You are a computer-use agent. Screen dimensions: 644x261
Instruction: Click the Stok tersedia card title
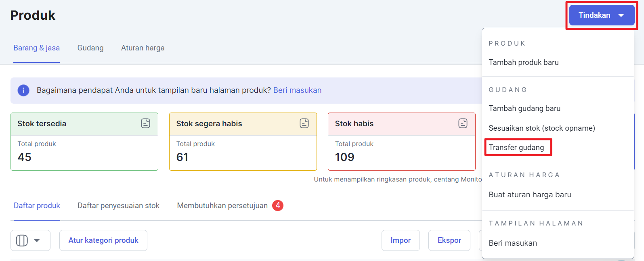pos(42,124)
